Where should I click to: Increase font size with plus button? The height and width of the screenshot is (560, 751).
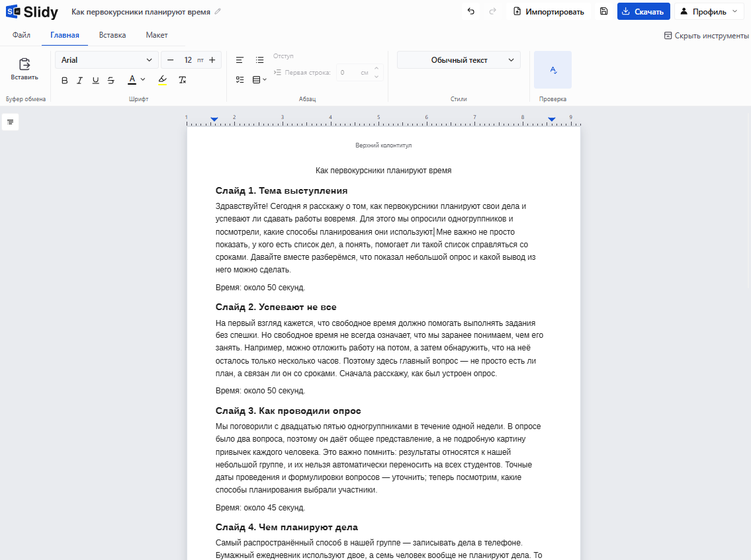point(212,60)
